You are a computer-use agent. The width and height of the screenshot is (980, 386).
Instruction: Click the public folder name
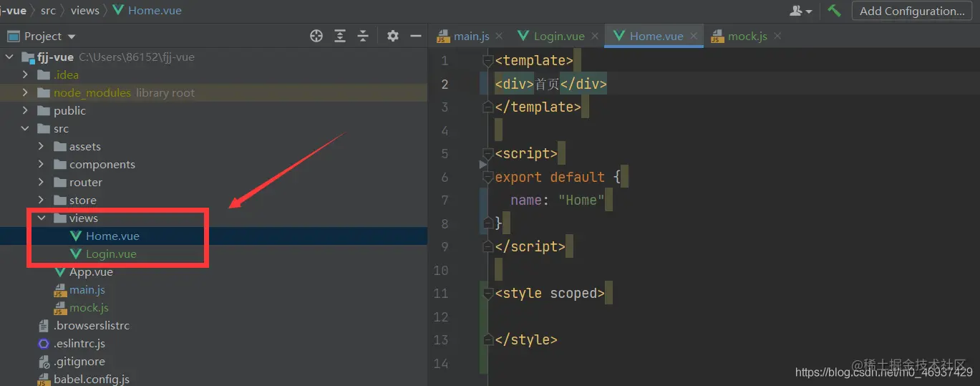coord(69,110)
